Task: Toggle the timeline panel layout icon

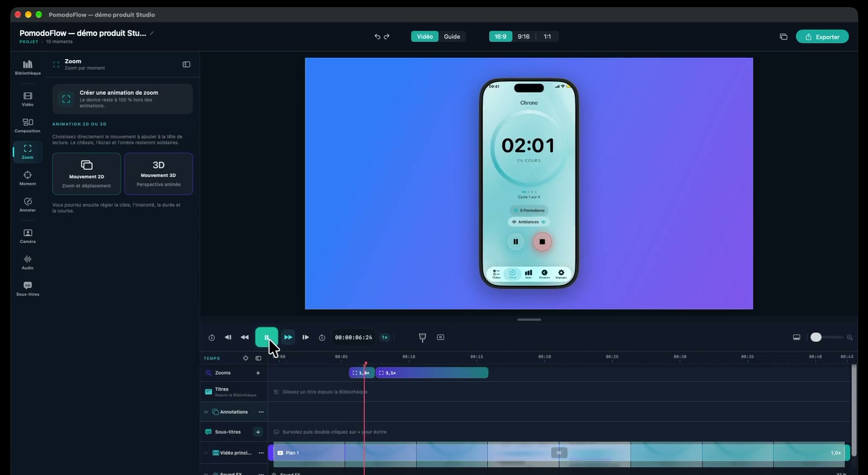Action: click(x=796, y=337)
